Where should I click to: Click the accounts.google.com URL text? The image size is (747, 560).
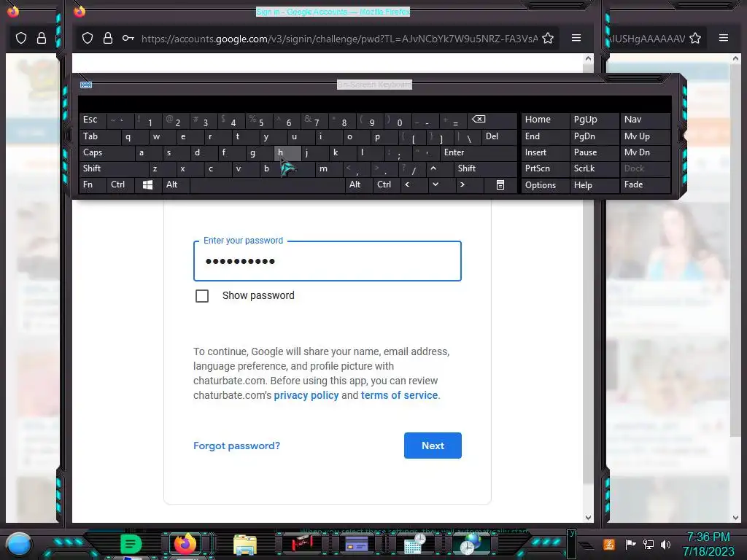[339, 39]
